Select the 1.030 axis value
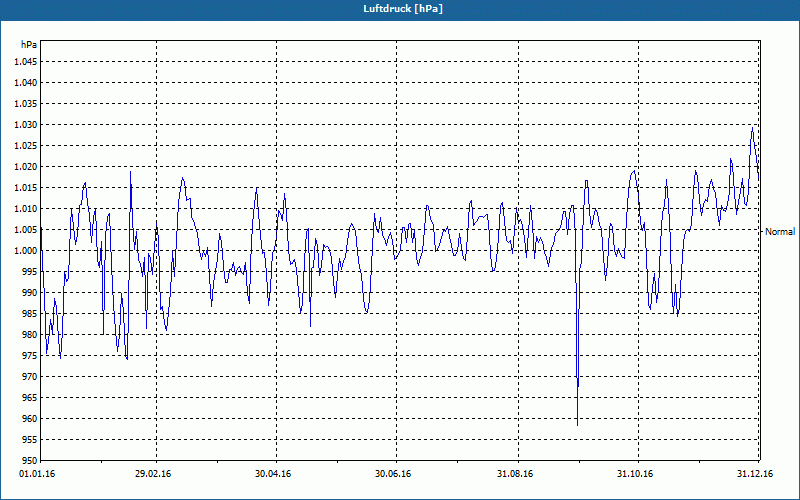The height and width of the screenshot is (500, 800). [x=26, y=124]
